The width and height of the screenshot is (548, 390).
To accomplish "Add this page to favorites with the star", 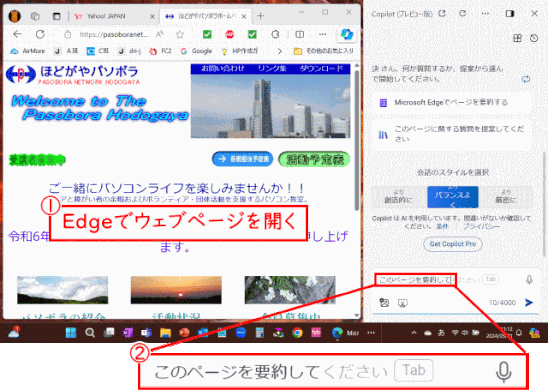I will point(180,34).
